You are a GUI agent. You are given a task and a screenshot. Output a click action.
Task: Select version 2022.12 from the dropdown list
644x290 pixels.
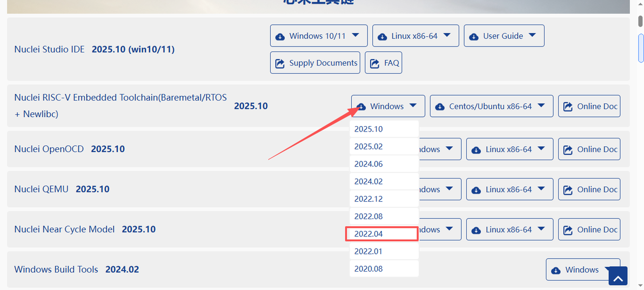click(384, 199)
